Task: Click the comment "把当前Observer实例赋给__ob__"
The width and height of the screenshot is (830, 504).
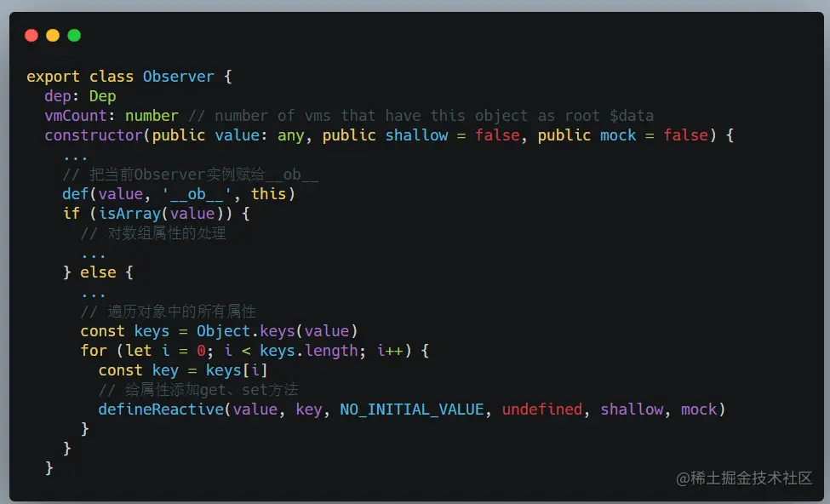Action: 191,175
